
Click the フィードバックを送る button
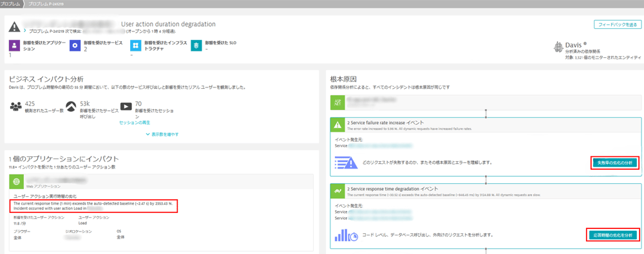[618, 24]
